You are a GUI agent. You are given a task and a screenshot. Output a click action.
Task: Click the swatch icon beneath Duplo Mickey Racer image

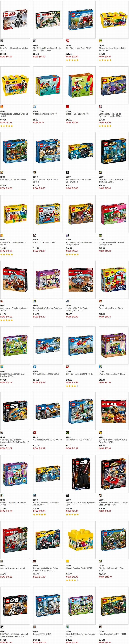coord(100,301)
